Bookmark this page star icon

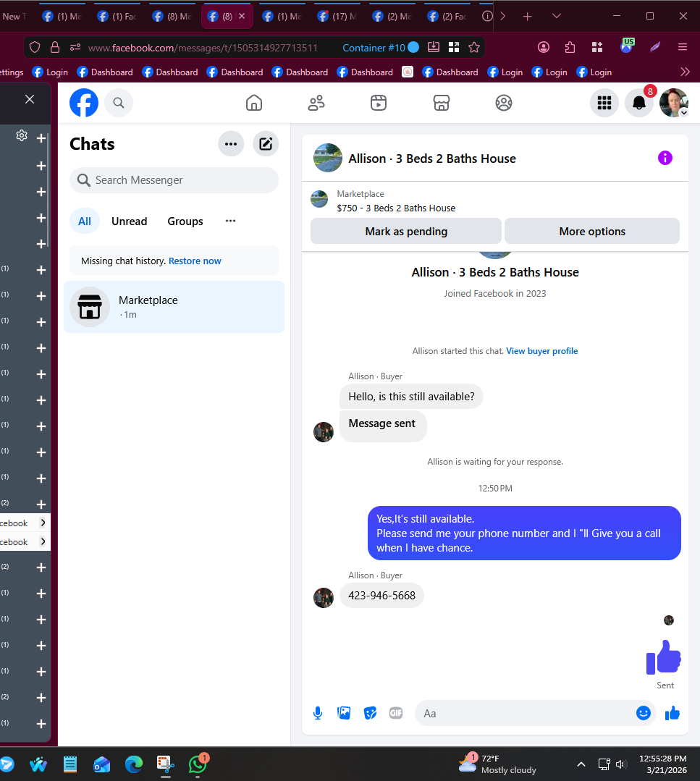[474, 47]
